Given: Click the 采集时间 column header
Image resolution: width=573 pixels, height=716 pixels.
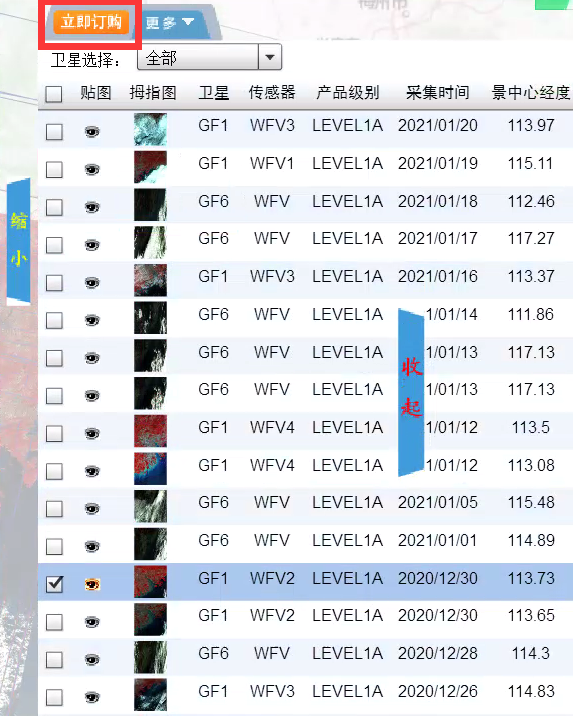Looking at the screenshot, I should 438,93.
